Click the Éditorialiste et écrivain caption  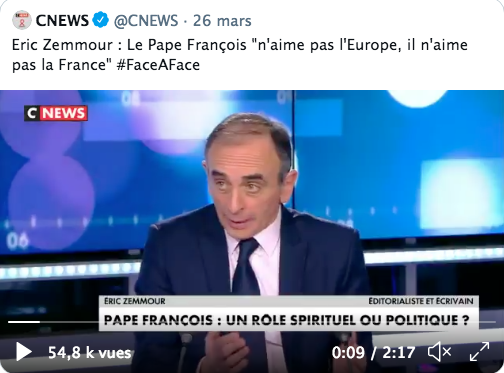[x=421, y=301]
